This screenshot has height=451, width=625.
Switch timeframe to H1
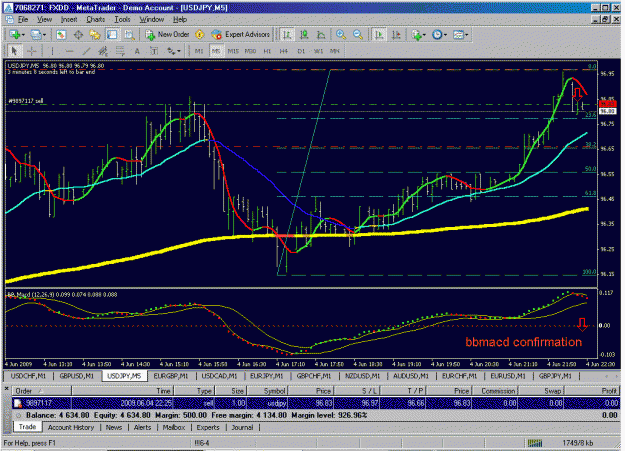click(267, 51)
